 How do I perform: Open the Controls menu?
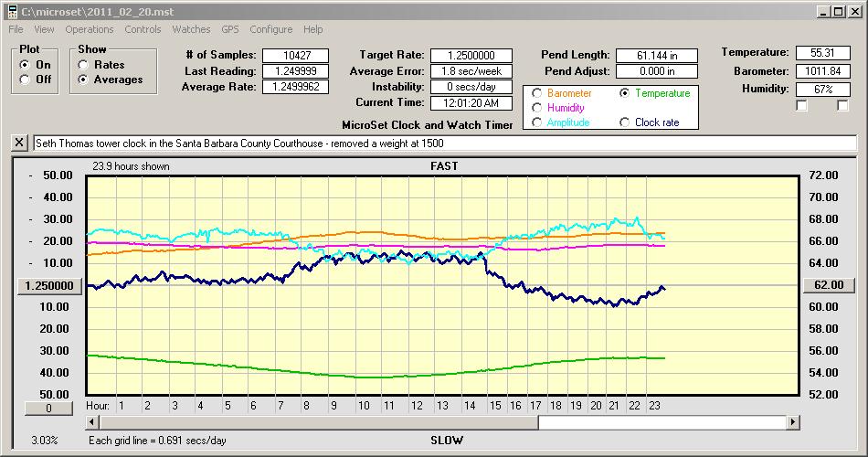[x=143, y=29]
